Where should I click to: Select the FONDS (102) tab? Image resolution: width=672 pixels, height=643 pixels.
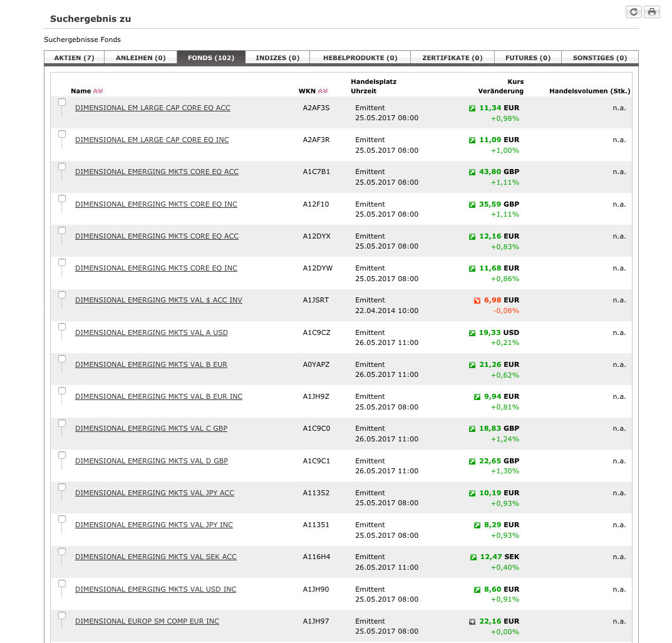(x=211, y=58)
